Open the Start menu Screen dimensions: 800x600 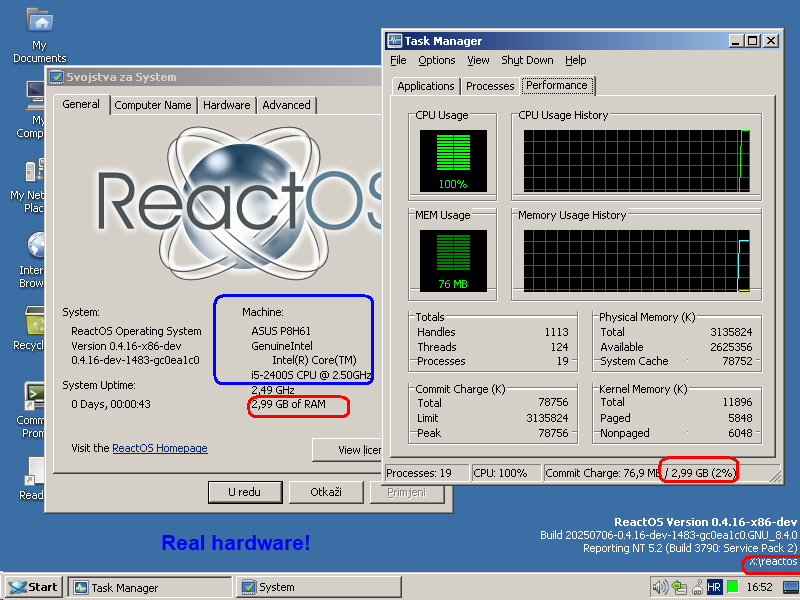click(x=33, y=587)
